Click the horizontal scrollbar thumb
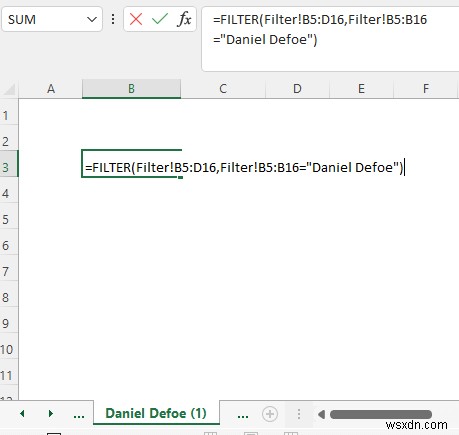 click(381, 414)
